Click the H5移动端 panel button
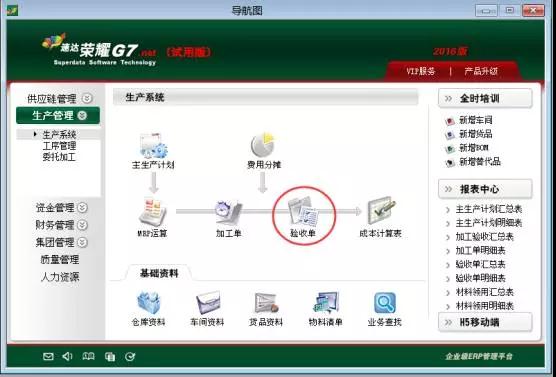Image resolution: width=556 pixels, height=377 pixels. [485, 322]
